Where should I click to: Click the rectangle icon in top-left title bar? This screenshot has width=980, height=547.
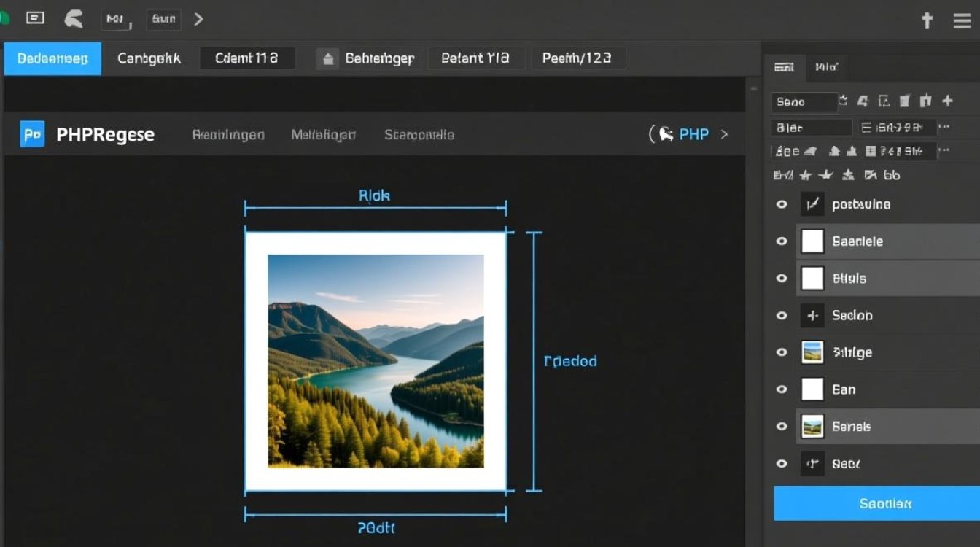coord(35,18)
